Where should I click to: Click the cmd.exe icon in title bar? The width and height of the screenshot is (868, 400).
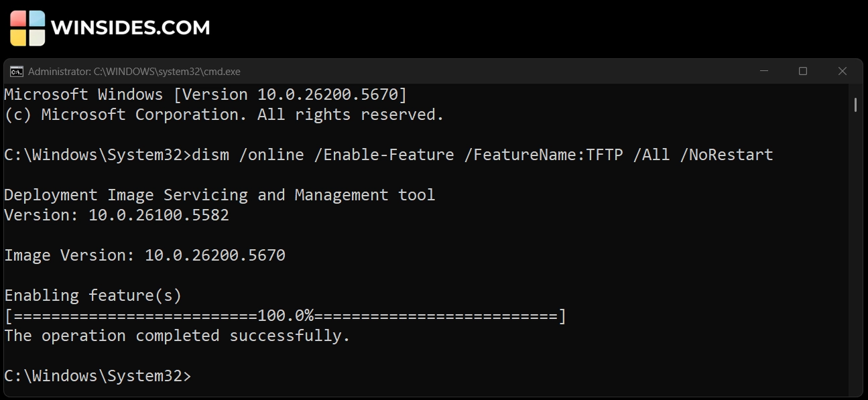click(x=17, y=71)
